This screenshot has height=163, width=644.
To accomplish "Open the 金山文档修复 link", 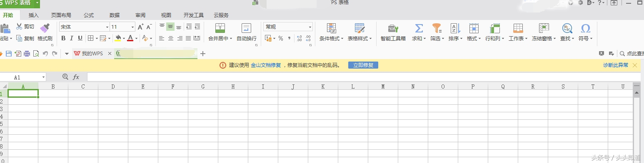I will (x=266, y=65).
